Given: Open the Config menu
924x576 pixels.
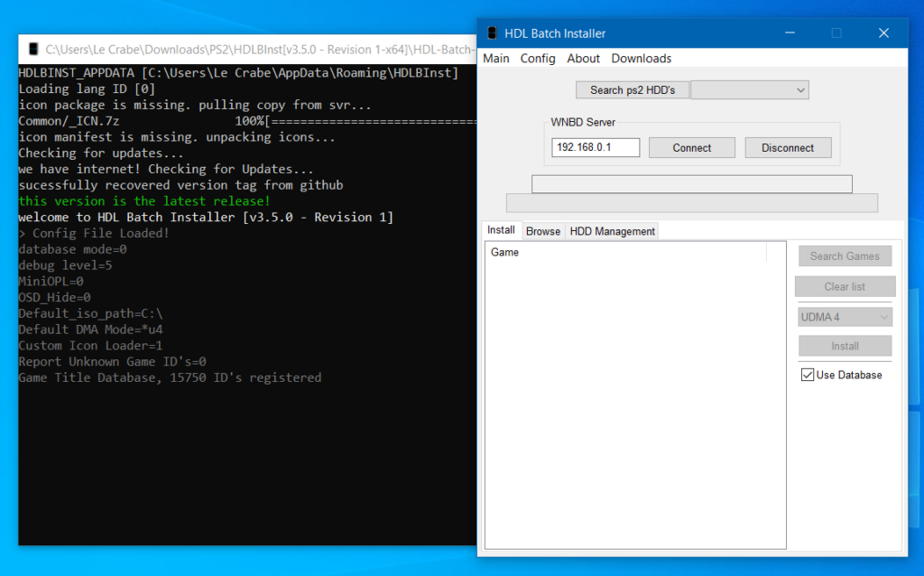Looking at the screenshot, I should click(538, 59).
